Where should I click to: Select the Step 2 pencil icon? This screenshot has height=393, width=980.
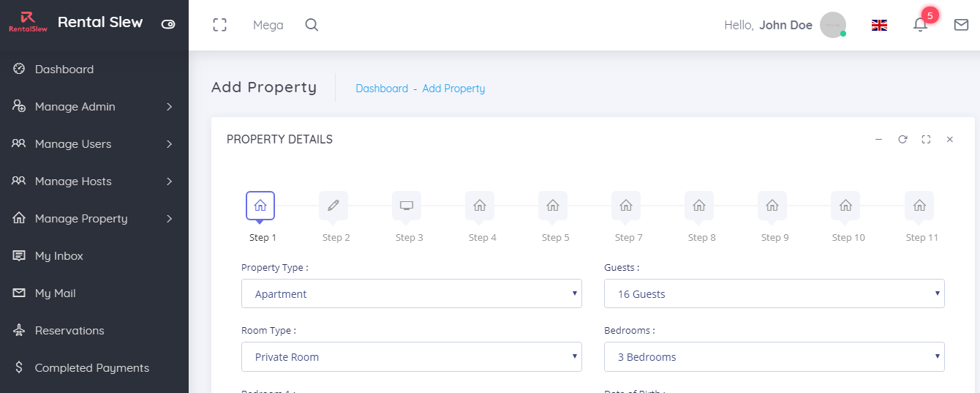[x=333, y=206]
